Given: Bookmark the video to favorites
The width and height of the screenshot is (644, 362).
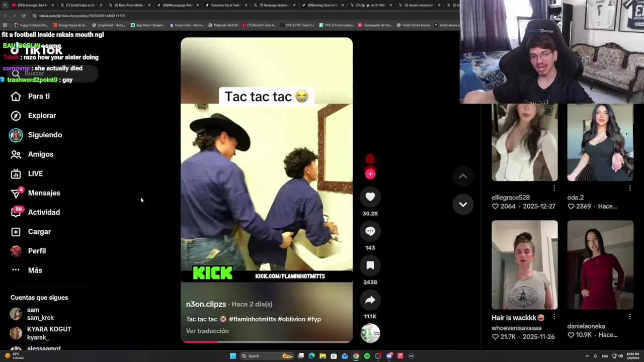Looking at the screenshot, I should coord(370,265).
